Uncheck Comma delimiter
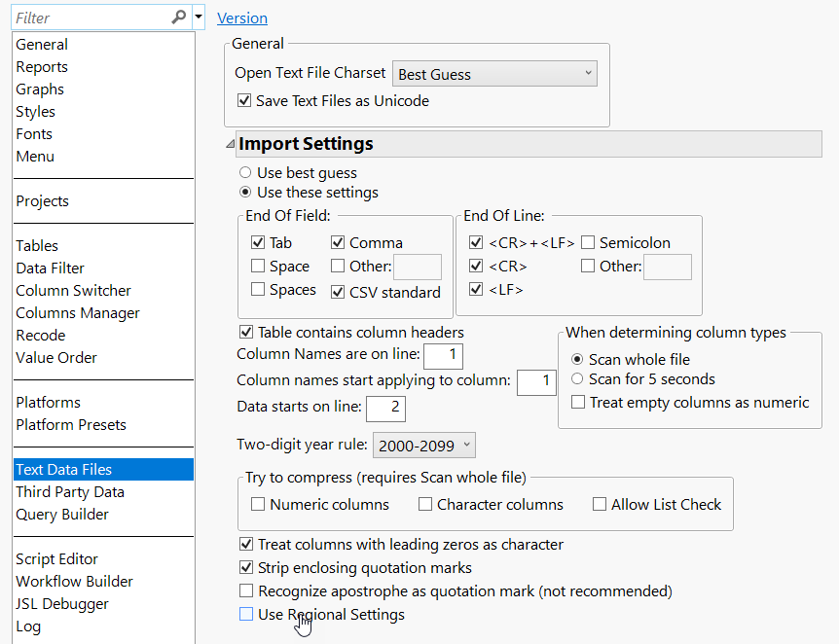Viewport: 839px width, 644px height. click(x=338, y=241)
